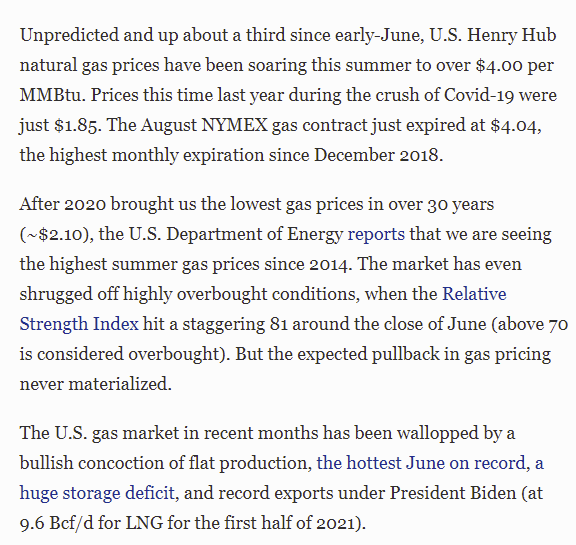Click on "NYMEX" in the first paragraph
This screenshot has width=576, height=545.
pyautogui.click(x=234, y=126)
